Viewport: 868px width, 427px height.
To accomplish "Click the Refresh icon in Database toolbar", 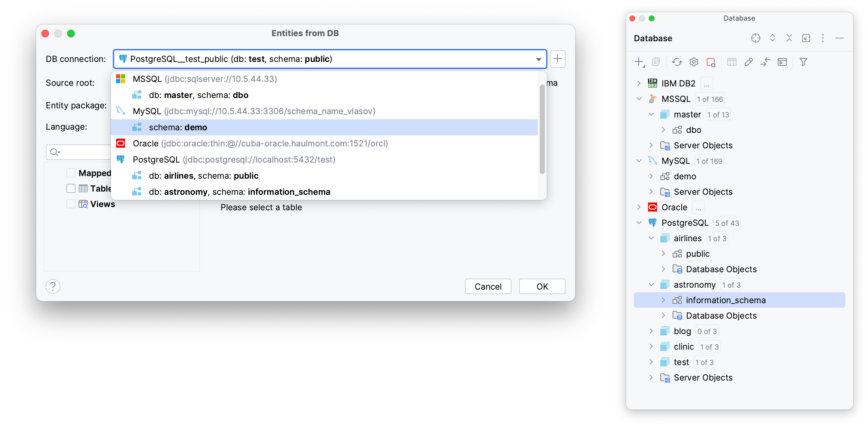I will click(676, 62).
